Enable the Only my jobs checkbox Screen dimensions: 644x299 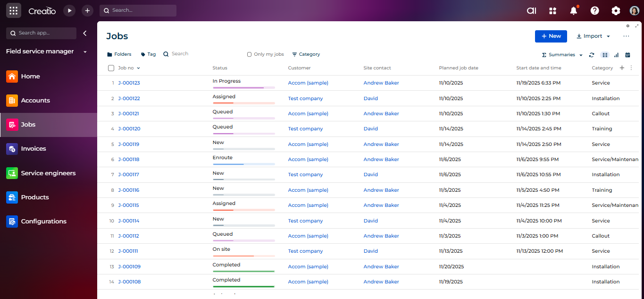tap(250, 54)
